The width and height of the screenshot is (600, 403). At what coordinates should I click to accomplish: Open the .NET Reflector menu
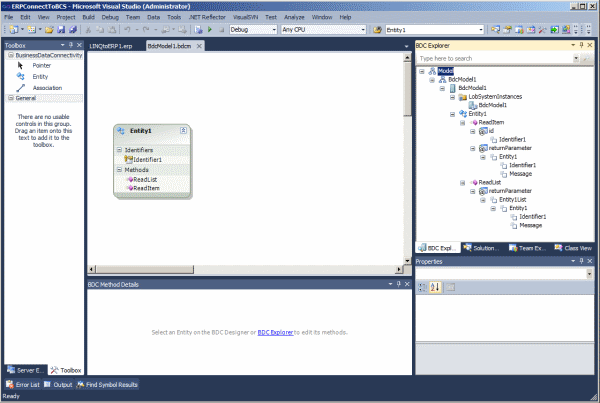pos(207,17)
